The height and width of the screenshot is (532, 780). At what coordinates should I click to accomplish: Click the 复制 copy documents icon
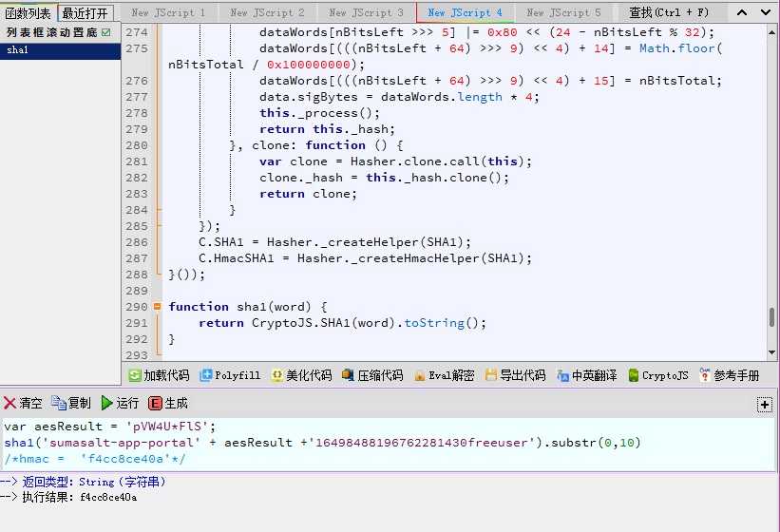coord(59,403)
